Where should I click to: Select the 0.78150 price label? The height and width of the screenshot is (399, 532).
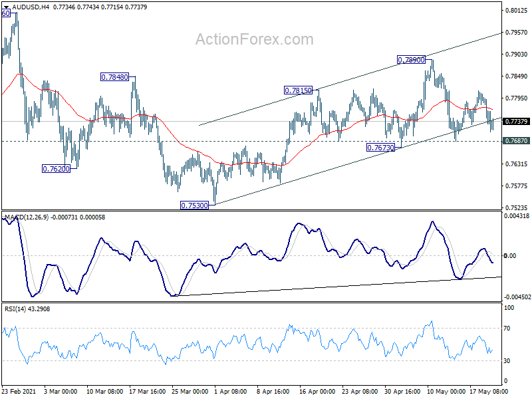tap(298, 90)
